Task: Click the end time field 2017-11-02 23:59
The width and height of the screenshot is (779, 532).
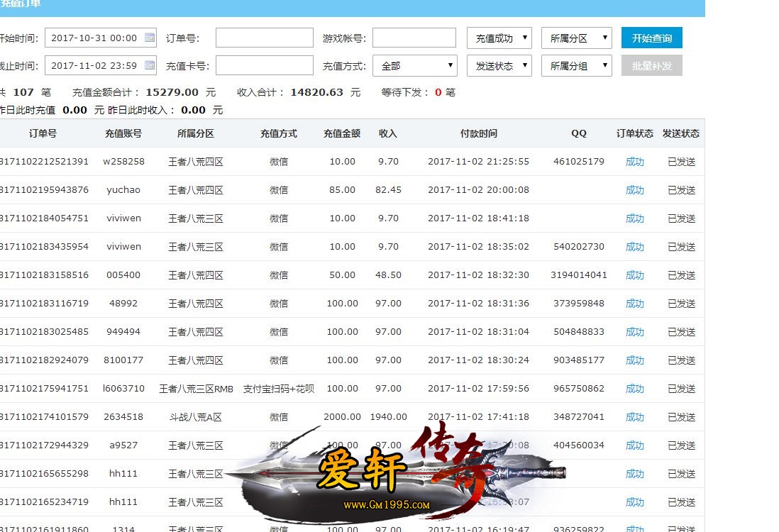Action: [x=94, y=66]
